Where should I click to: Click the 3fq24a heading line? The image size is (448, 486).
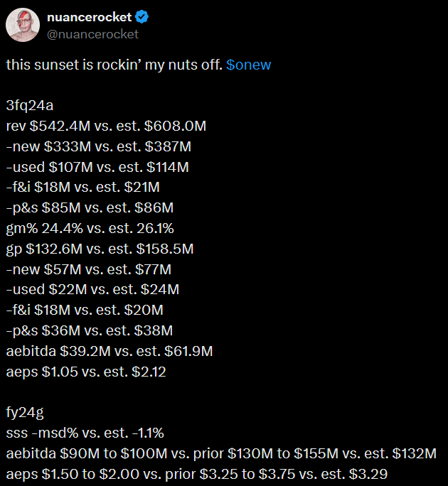coord(30,106)
